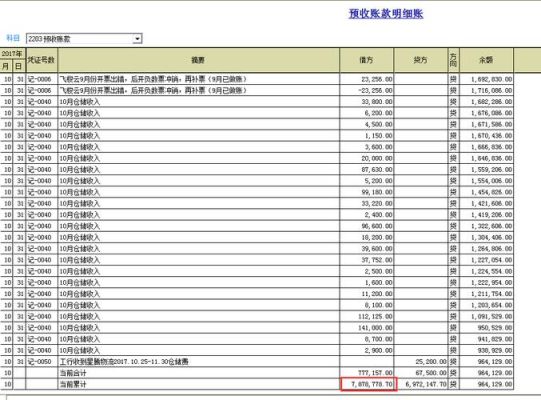
Task: Select the 99,180.00 debit cell
Action: (x=366, y=192)
